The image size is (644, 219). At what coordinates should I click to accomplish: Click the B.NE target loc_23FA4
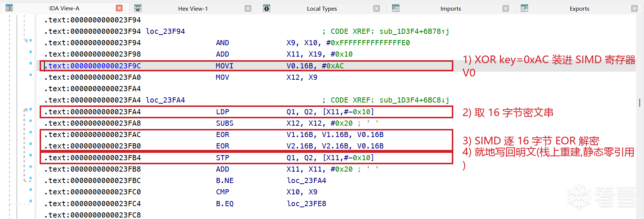tap(307, 180)
